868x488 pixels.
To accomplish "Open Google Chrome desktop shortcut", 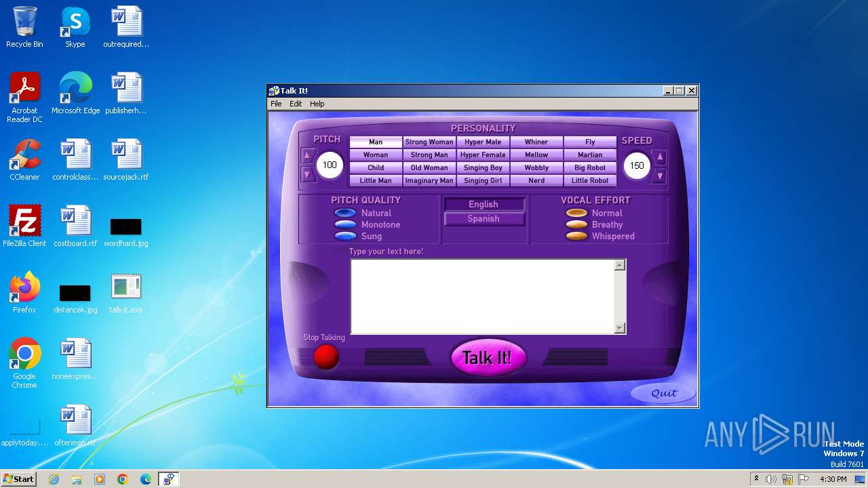I will [x=24, y=363].
